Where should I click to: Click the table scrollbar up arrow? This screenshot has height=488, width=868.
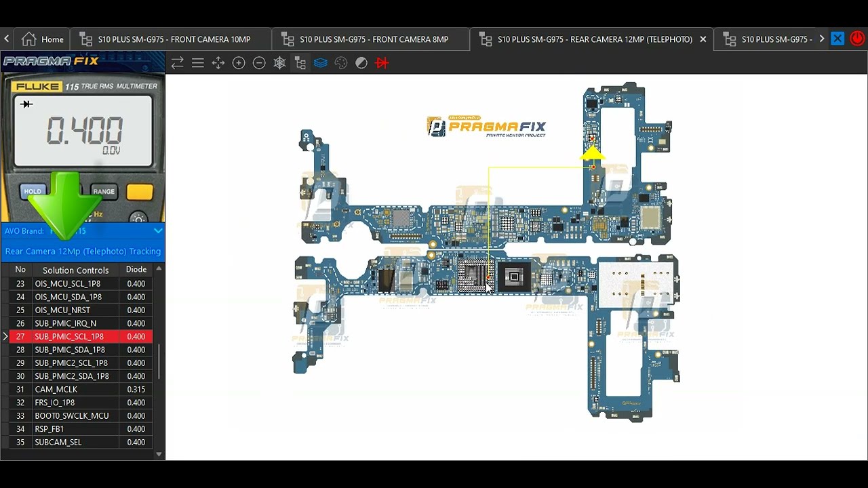159,269
